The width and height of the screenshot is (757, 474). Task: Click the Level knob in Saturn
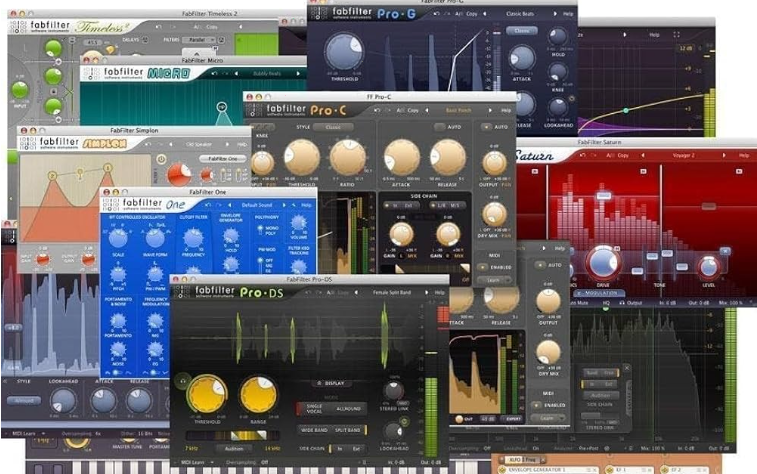(709, 267)
